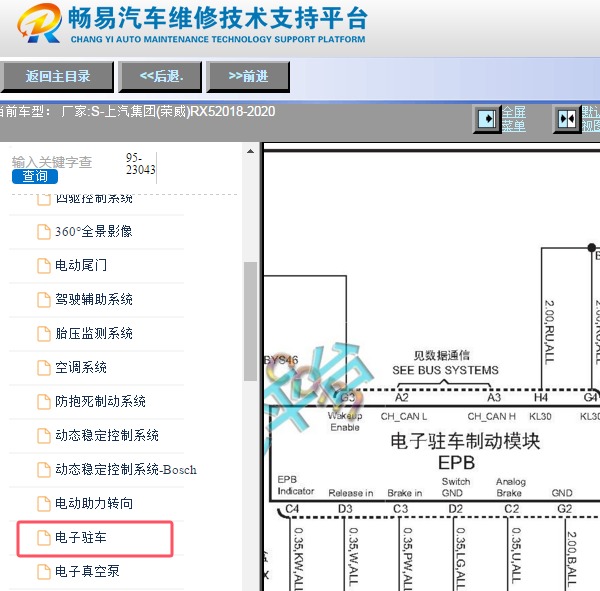
Task: Select 电子真空泵 entry
Action: (87, 571)
